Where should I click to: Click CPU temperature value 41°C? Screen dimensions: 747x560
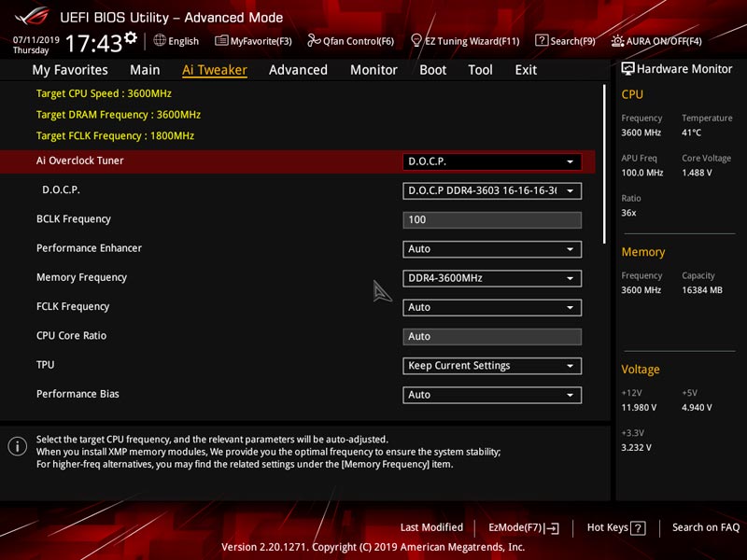pos(691,133)
